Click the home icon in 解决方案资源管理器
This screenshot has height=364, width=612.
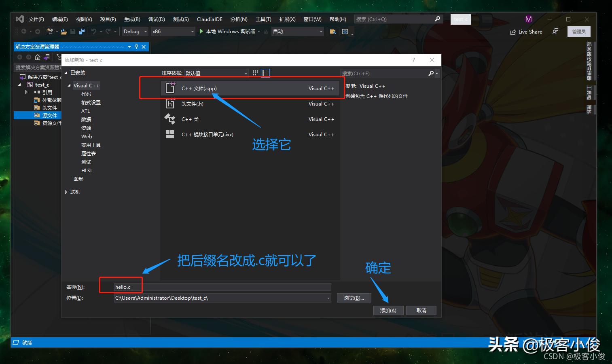[36, 57]
